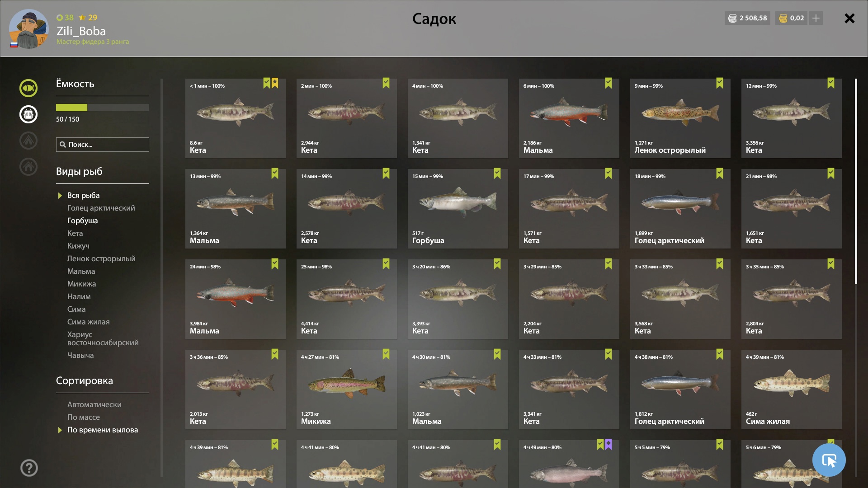This screenshot has height=488, width=868.
Task: Click the home base sidebar icon
Action: click(28, 167)
